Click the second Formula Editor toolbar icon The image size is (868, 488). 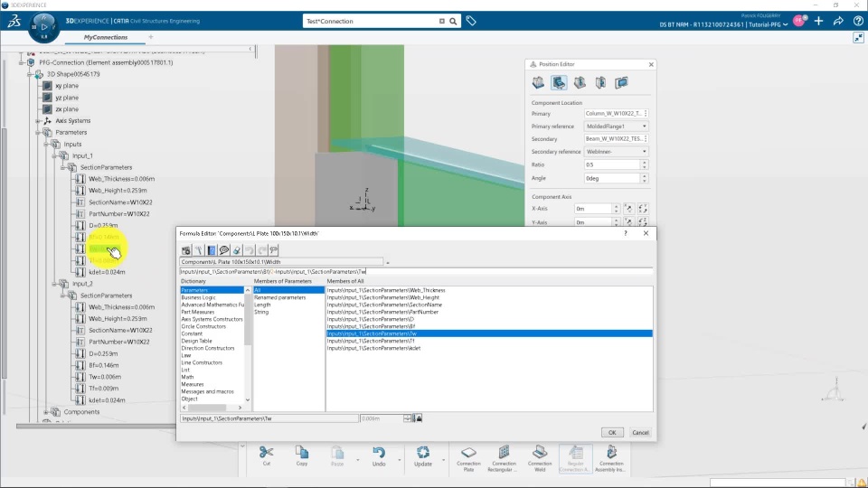coord(199,250)
